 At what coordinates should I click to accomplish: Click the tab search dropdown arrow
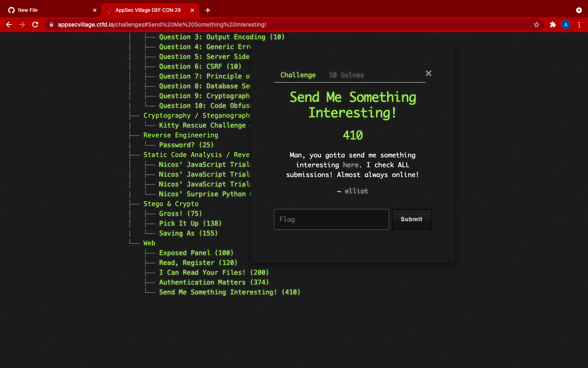click(x=579, y=10)
